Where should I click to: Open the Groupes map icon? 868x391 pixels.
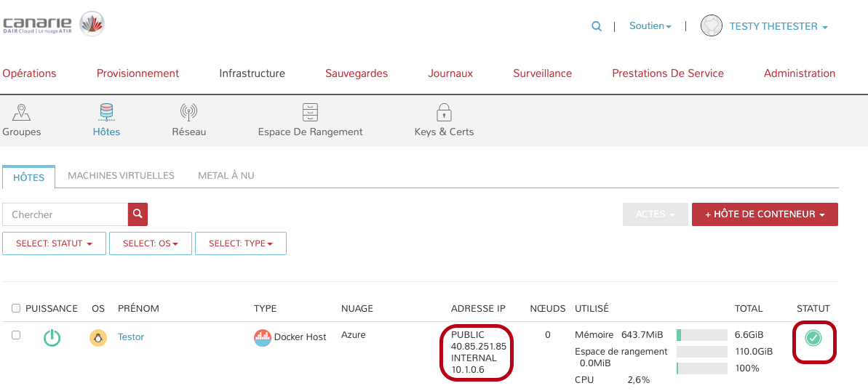(22, 113)
